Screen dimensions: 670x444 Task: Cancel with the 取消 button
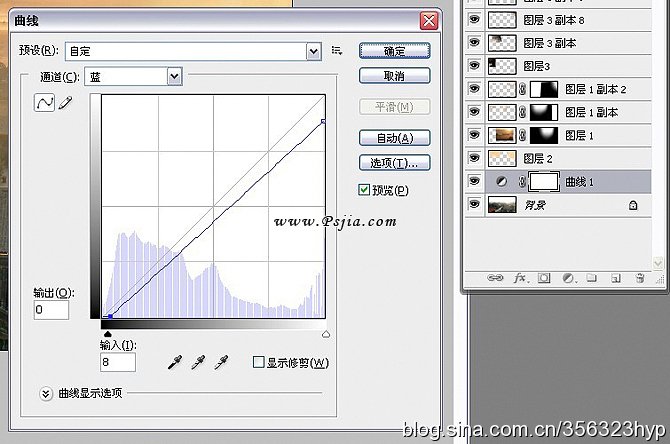coord(394,76)
